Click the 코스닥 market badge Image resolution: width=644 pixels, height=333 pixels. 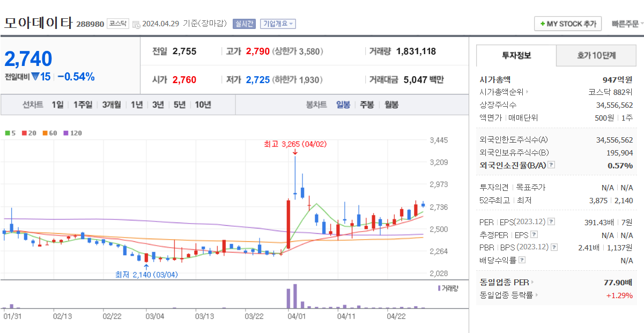tap(117, 24)
